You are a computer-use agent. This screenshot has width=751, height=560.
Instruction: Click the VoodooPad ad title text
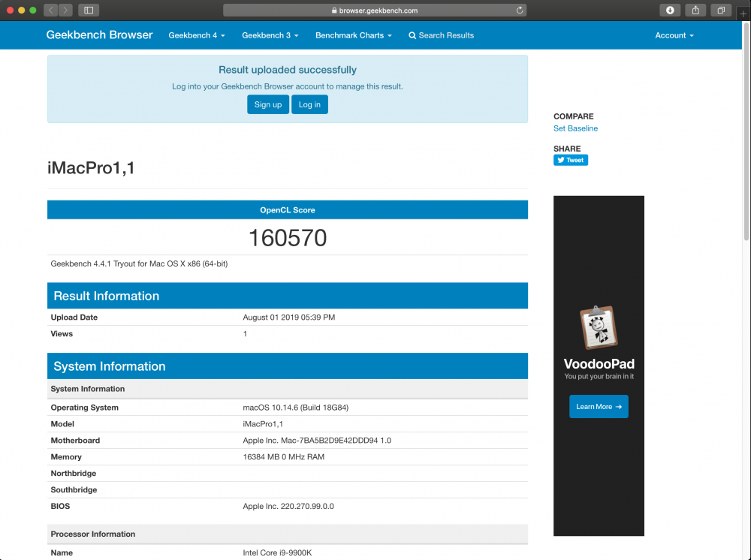[599, 364]
